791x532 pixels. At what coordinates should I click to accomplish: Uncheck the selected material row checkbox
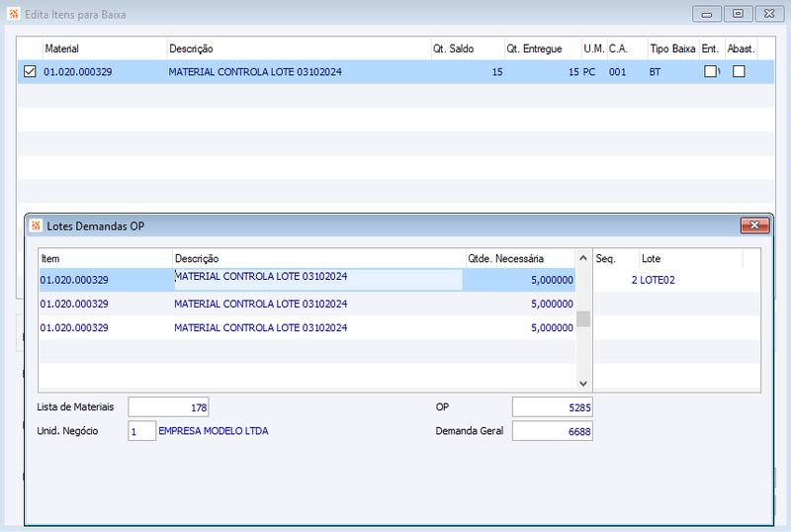[30, 71]
